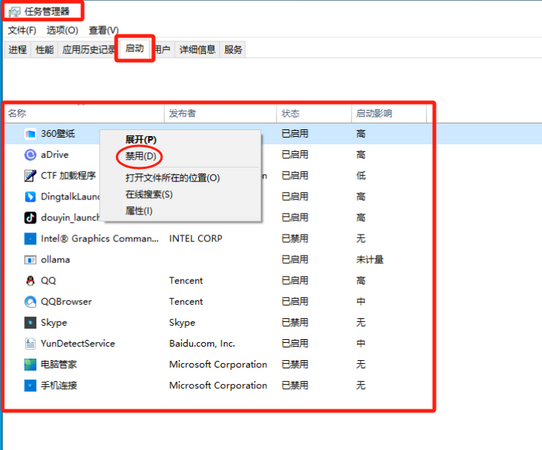Image resolution: width=542 pixels, height=450 pixels.
Task: Select the Intel® Graphics Comman... row name
Action: tap(100, 238)
